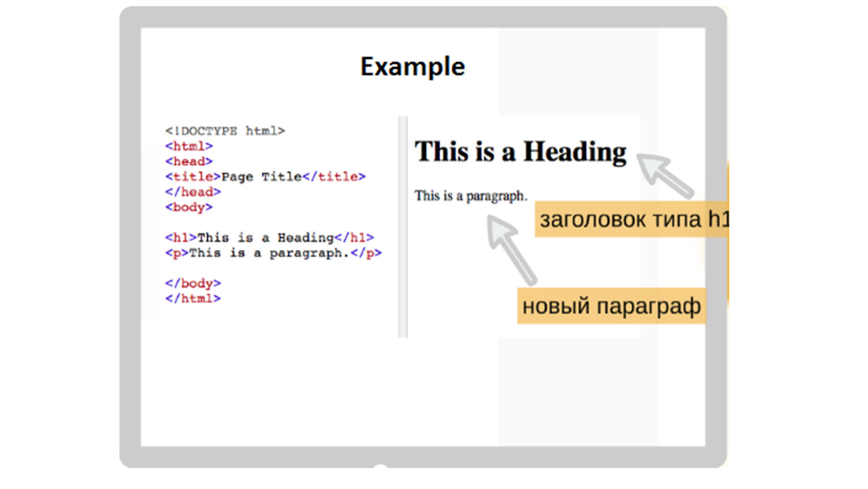
Task: Click the 'Example' slide title
Action: [413, 67]
